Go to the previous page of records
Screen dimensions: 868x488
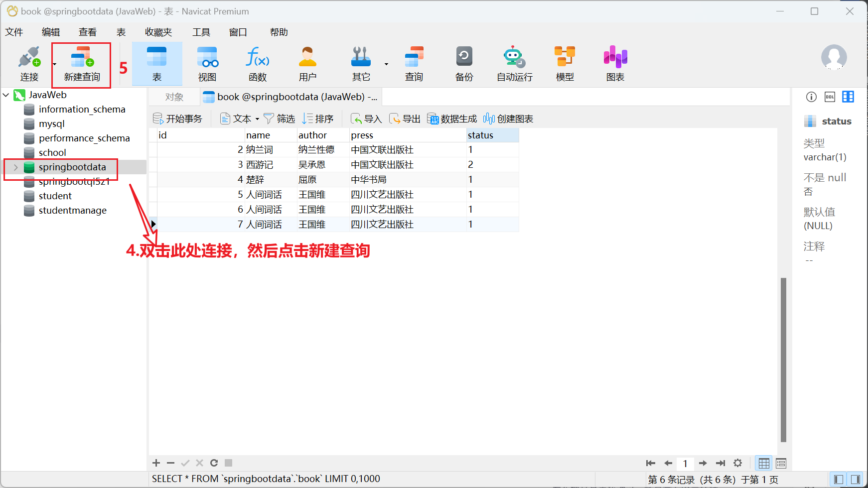[668, 463]
